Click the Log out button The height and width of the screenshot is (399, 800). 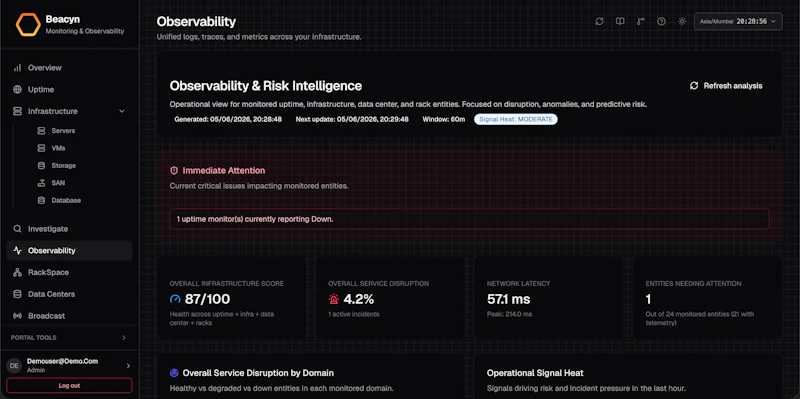click(x=69, y=386)
